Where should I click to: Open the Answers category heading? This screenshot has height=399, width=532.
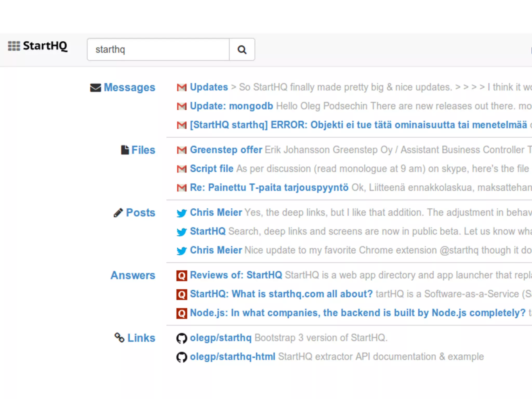coord(133,275)
